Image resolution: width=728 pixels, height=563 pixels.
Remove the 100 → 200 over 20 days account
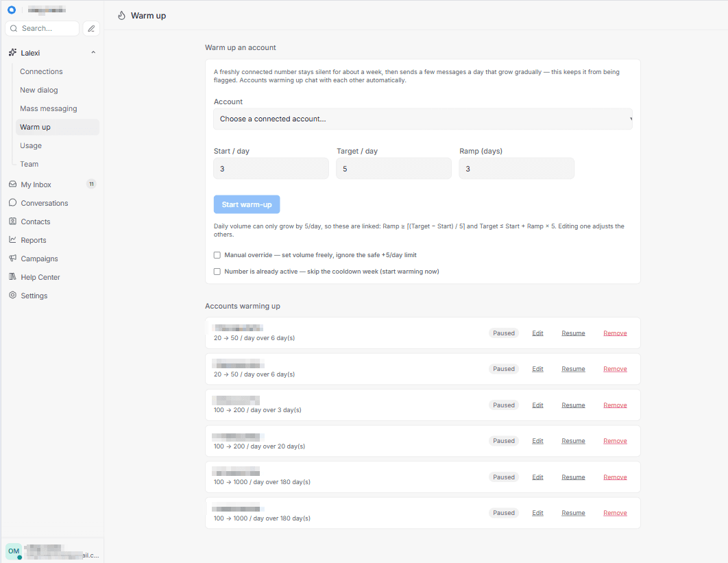[615, 441]
